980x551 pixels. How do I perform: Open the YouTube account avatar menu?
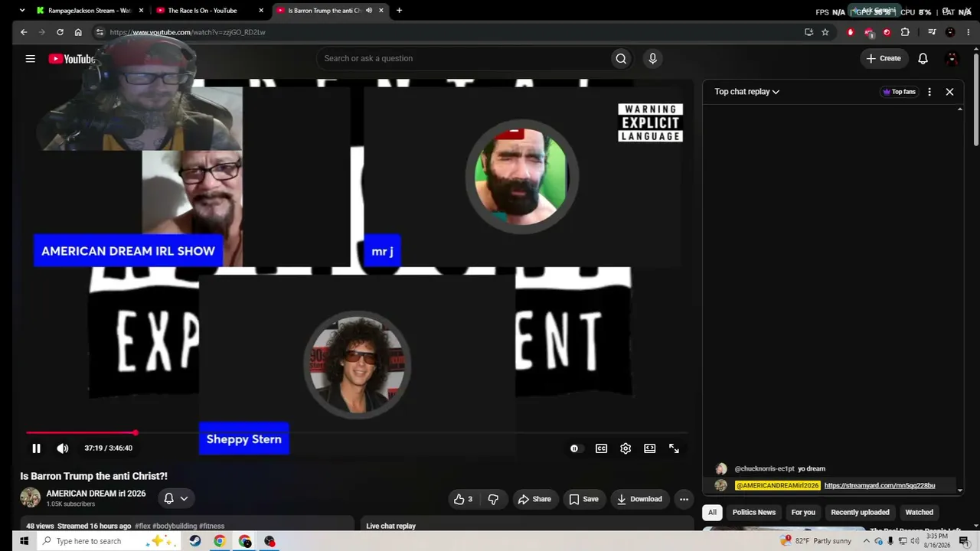(952, 58)
